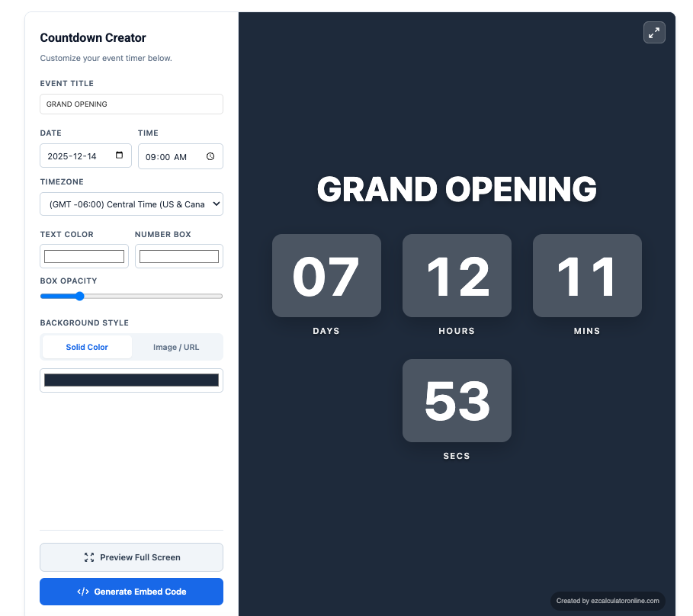Switch to the Image / URL background style
This screenshot has height=616, width=693.
[x=176, y=347]
